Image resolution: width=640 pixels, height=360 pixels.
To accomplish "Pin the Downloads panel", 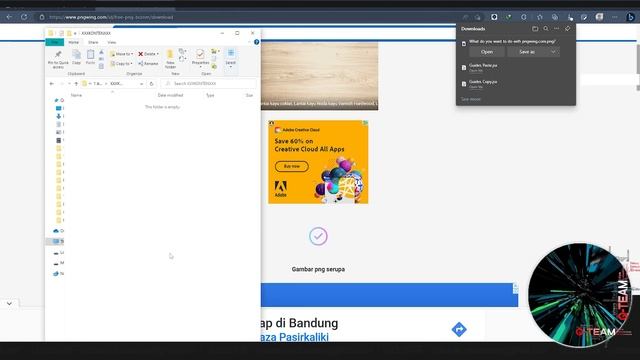I will [x=567, y=29].
